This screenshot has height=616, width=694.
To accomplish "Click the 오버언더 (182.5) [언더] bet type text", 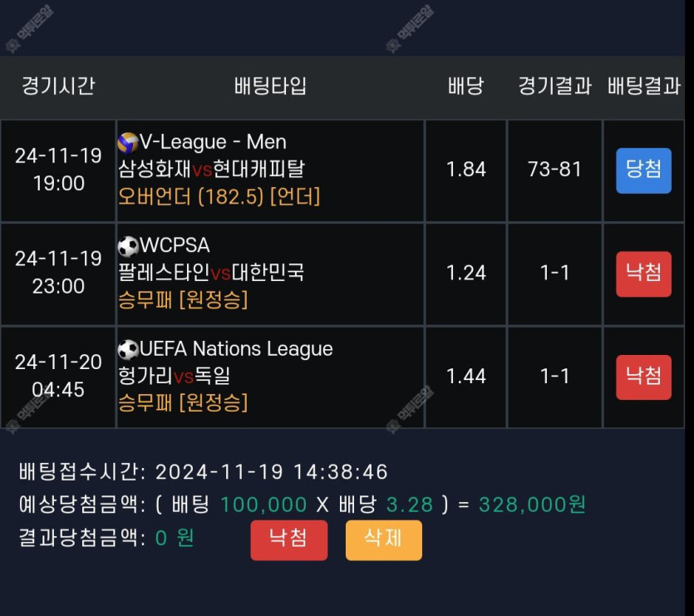I will 219,196.
